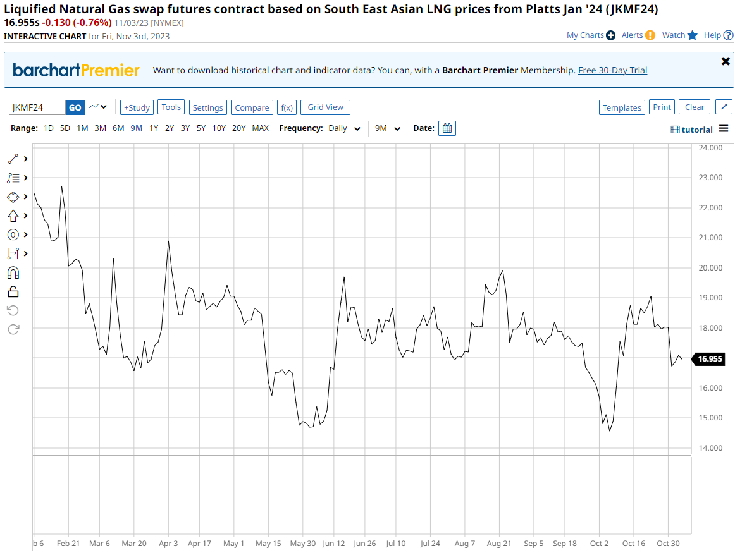Viewport: 735px width, 560px height.
Task: Select the measurement range tool
Action: point(13,253)
